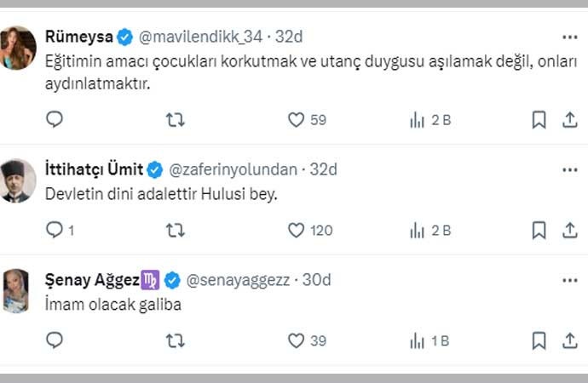
Task: Open İttihatçı Ümit's profile avatar
Action: pos(19,180)
